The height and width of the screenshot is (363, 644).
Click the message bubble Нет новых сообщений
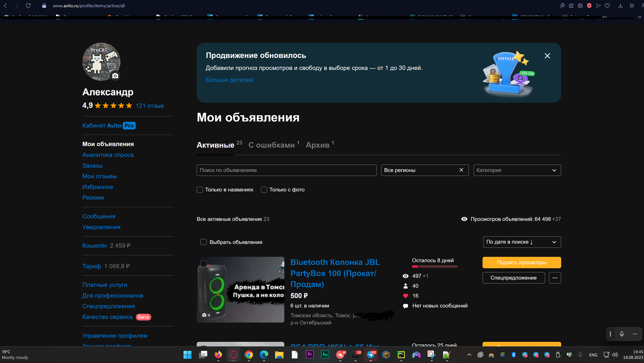[x=406, y=306]
